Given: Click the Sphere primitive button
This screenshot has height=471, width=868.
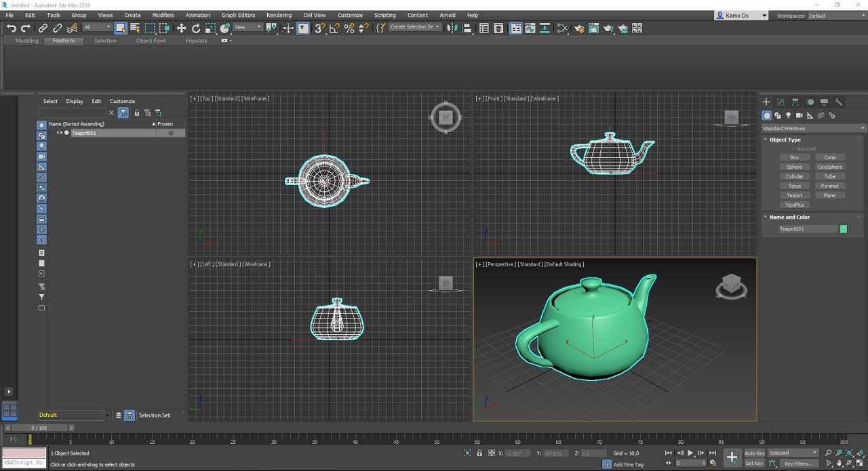Looking at the screenshot, I should coord(794,167).
